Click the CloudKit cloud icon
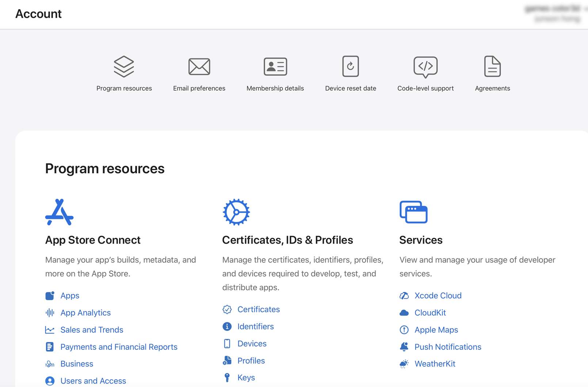 point(404,313)
